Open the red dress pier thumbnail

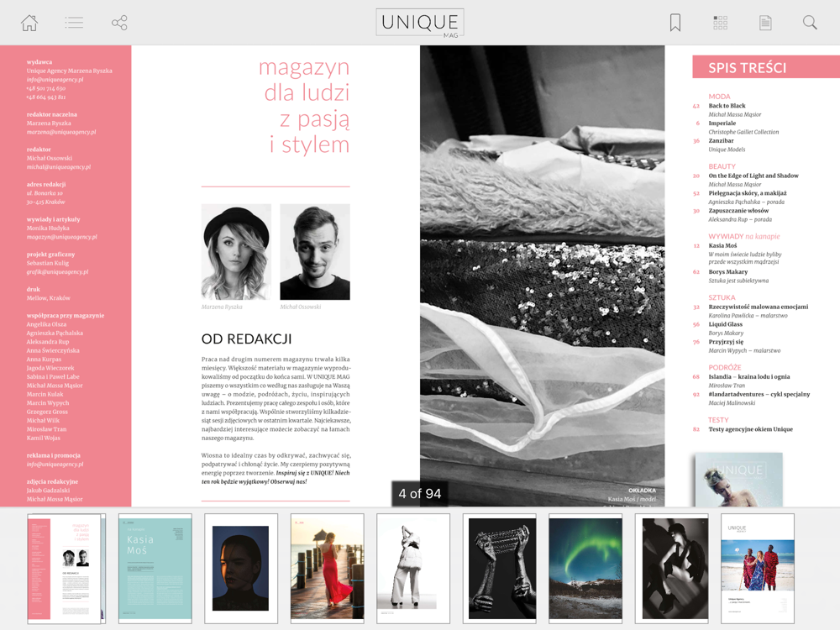[x=328, y=569]
